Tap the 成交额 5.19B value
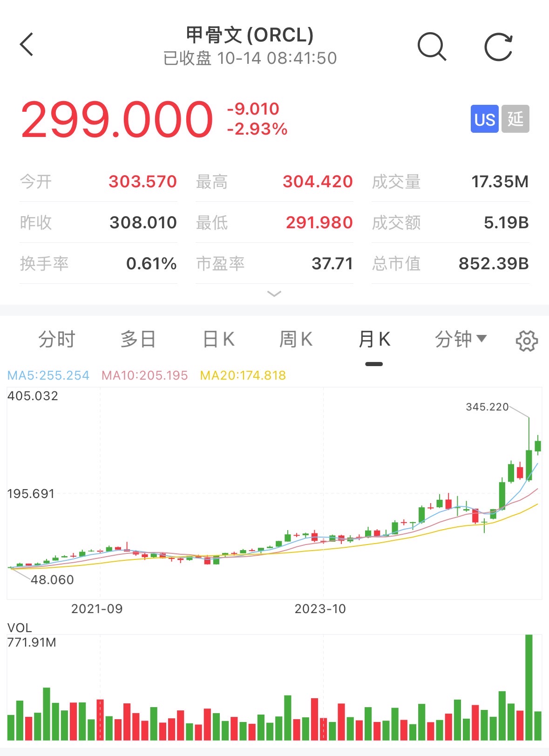The height and width of the screenshot is (756, 549). point(507,223)
